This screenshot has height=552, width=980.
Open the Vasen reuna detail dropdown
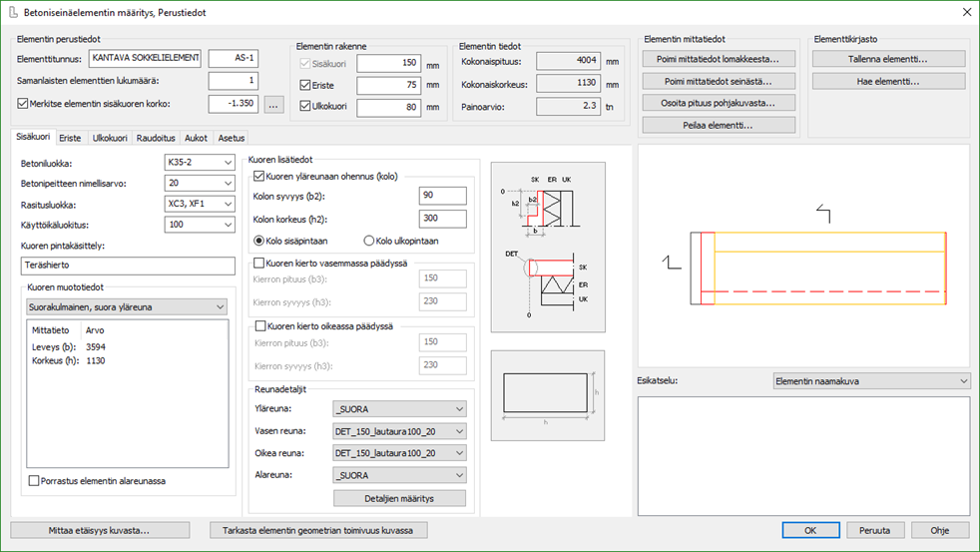pos(399,431)
